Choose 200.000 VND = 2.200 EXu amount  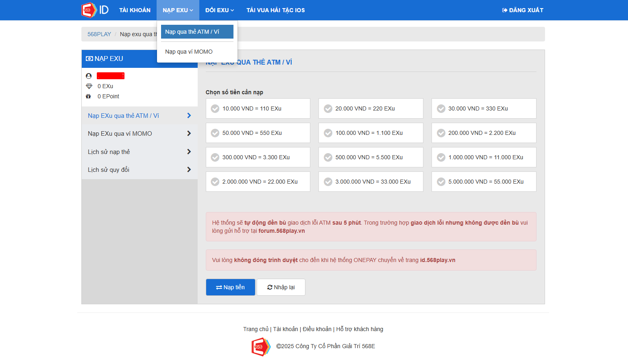[484, 133]
